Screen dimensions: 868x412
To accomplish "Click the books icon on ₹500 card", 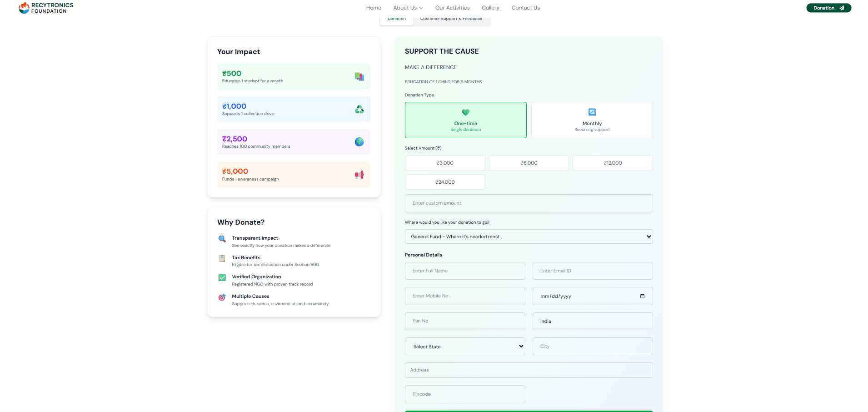I will click(x=359, y=76).
